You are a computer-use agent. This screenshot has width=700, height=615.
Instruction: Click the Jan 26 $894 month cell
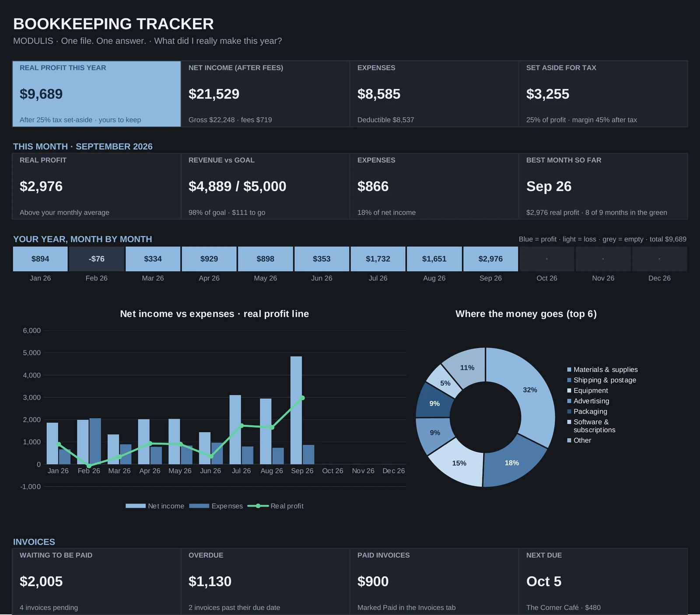coord(40,259)
